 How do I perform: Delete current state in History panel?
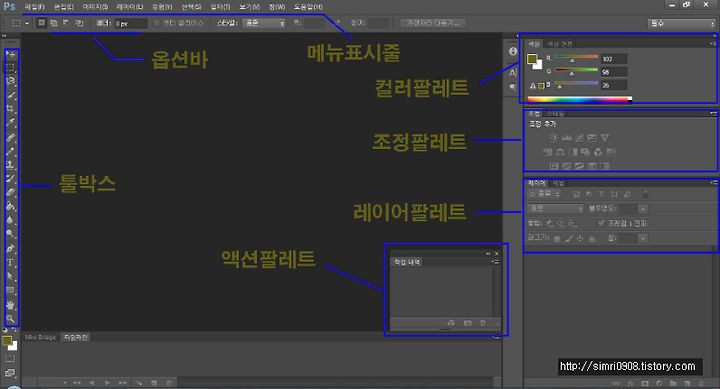(483, 323)
